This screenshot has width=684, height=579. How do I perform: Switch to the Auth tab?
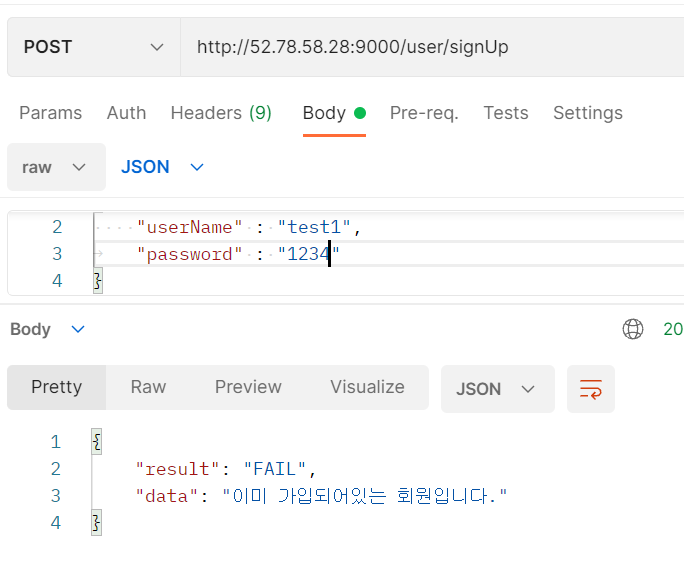pyautogui.click(x=127, y=113)
